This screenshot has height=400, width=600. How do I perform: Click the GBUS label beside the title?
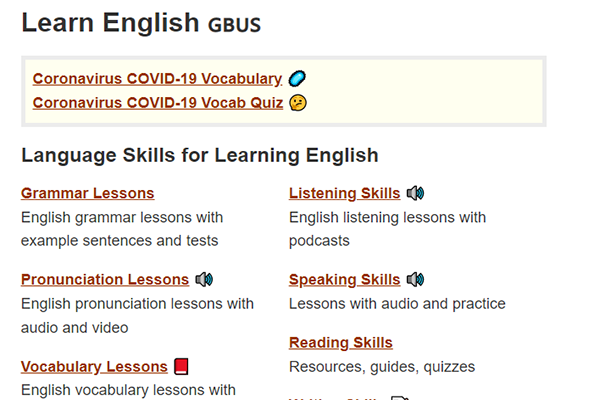[x=234, y=25]
